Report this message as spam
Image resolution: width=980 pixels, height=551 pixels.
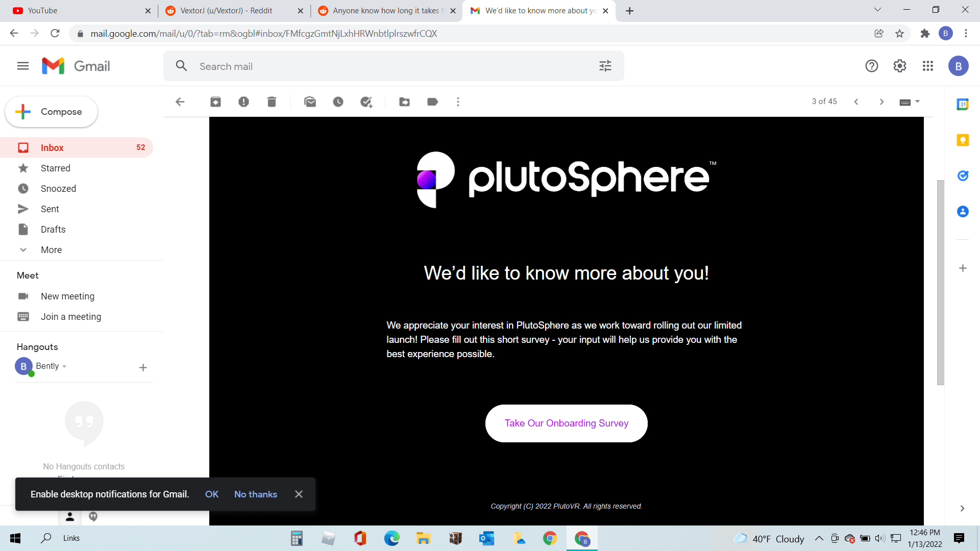point(243,102)
